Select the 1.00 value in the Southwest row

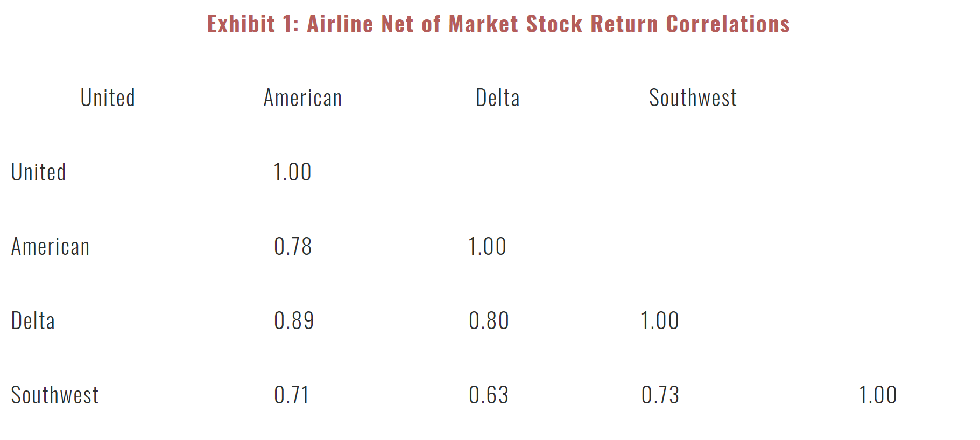(877, 395)
